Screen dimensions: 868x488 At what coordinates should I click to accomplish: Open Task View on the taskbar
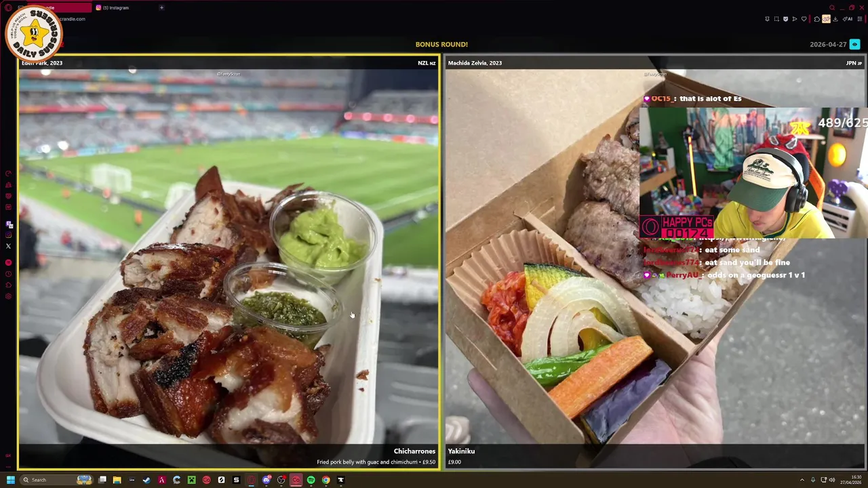[102, 480]
